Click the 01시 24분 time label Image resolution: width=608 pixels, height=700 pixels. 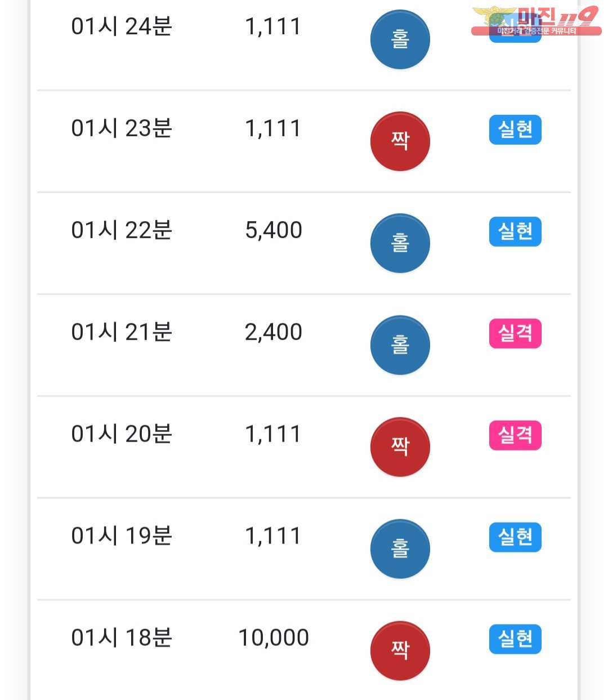(122, 26)
